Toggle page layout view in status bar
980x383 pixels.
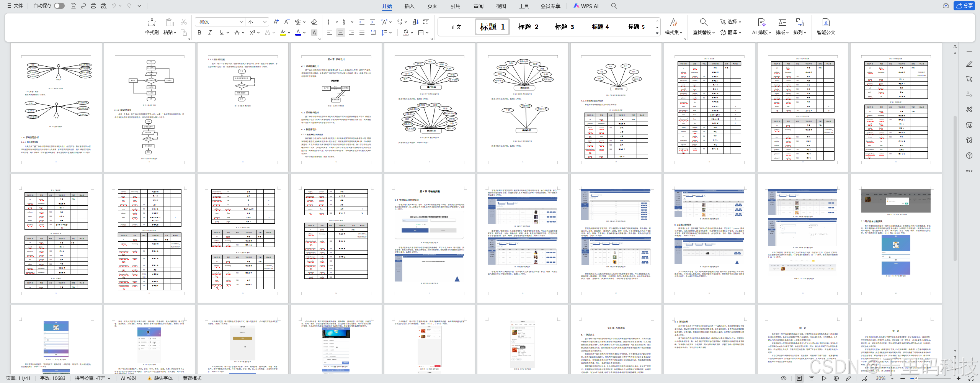[x=799, y=378]
